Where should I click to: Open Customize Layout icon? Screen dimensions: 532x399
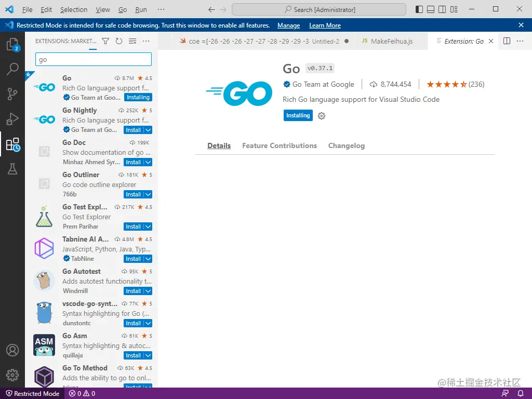click(x=454, y=9)
